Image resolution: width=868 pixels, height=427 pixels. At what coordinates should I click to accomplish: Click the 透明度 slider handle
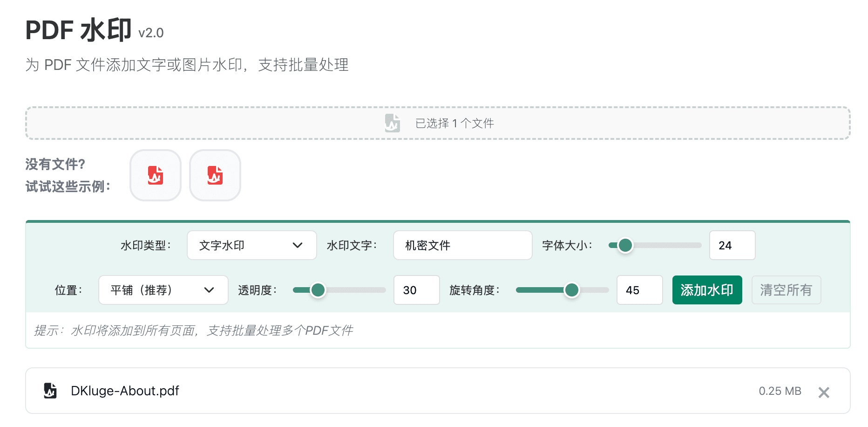tap(318, 290)
